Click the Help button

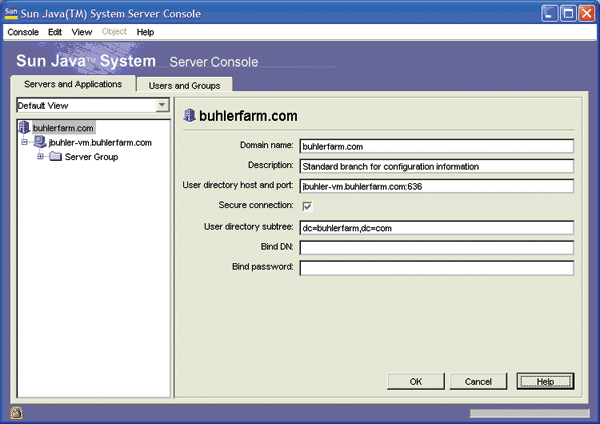click(x=545, y=381)
